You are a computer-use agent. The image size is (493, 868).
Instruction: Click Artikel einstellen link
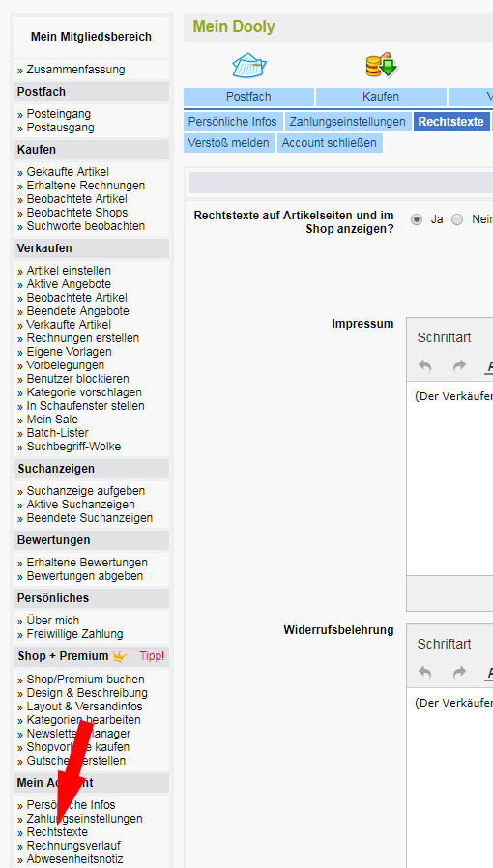coord(69,271)
